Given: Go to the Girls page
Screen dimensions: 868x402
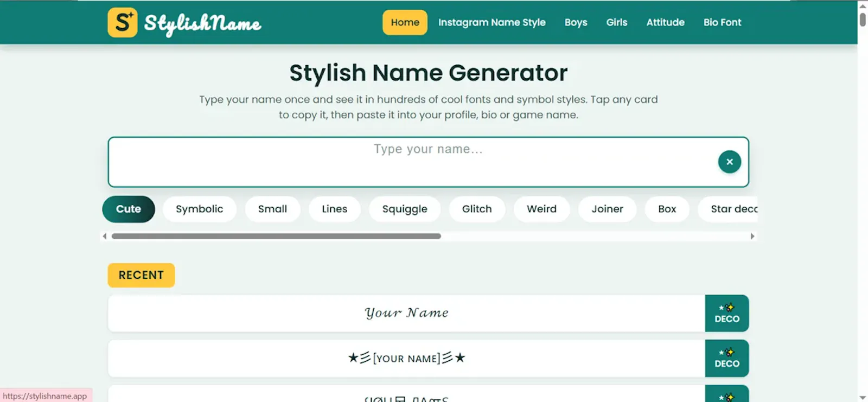Looking at the screenshot, I should pos(617,22).
